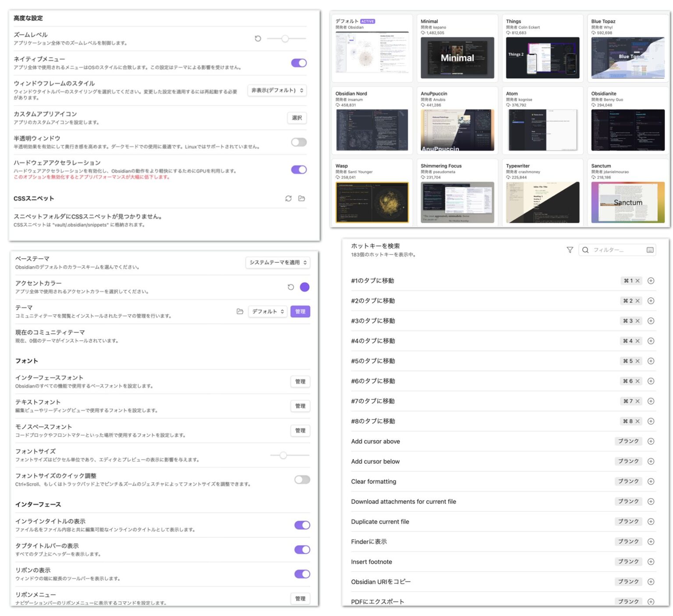Reset accent color with the restore icon
673x616 pixels.
pyautogui.click(x=290, y=287)
